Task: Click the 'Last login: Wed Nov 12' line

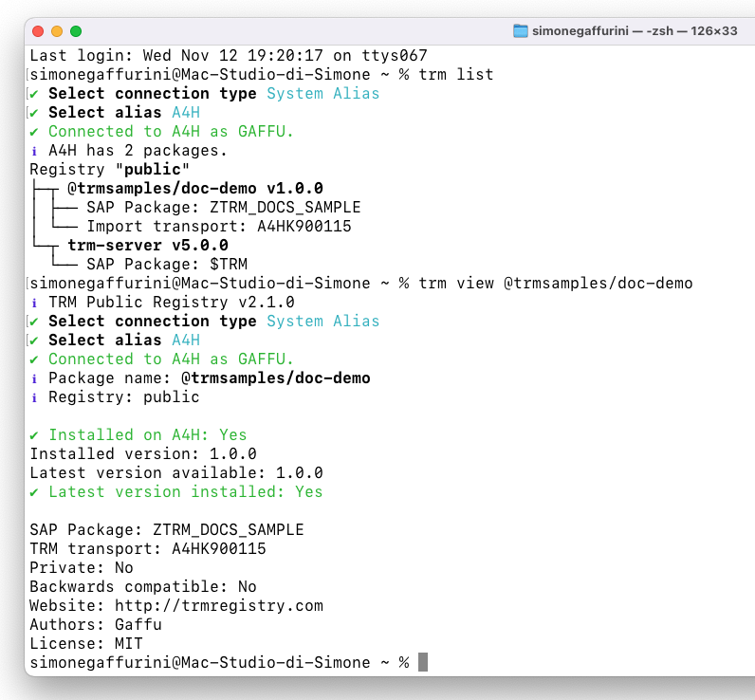Action: pos(229,55)
